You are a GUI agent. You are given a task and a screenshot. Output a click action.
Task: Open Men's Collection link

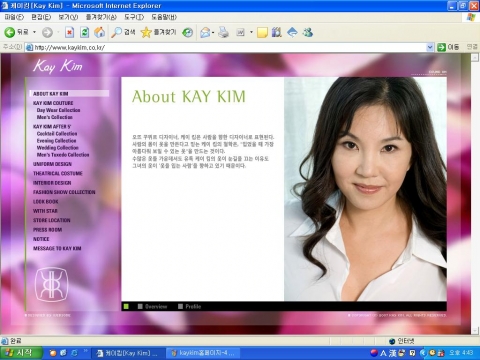(55, 117)
